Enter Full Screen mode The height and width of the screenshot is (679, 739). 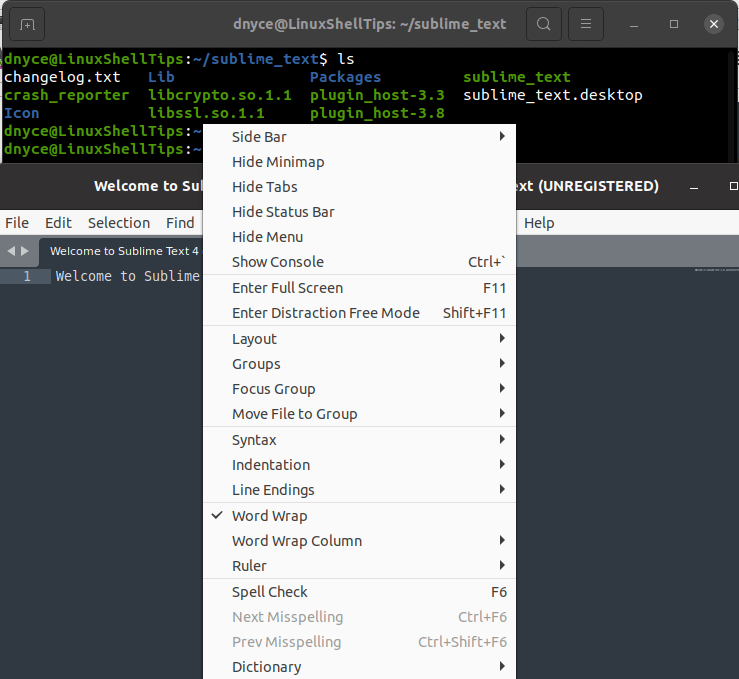point(359,288)
